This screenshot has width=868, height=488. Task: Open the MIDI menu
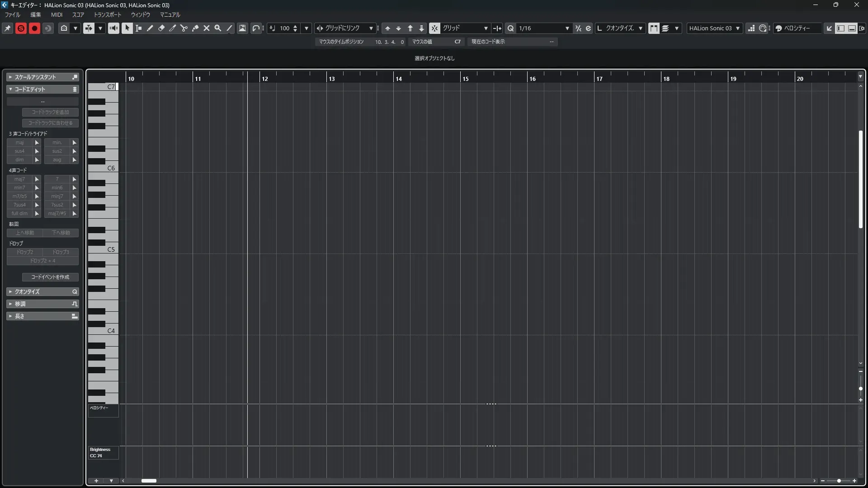[x=57, y=15]
